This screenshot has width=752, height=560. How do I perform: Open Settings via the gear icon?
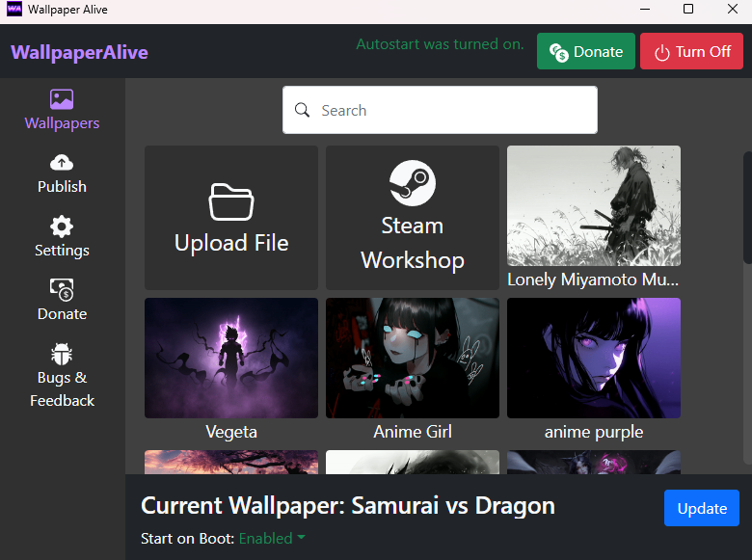point(62,227)
